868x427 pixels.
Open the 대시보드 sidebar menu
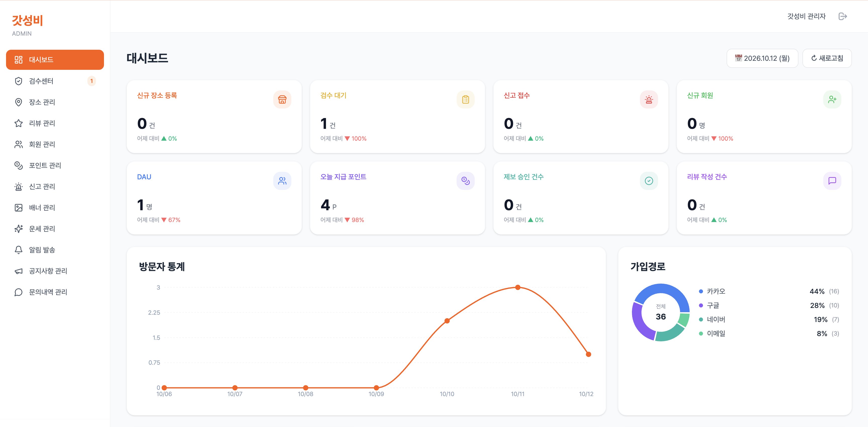click(55, 60)
